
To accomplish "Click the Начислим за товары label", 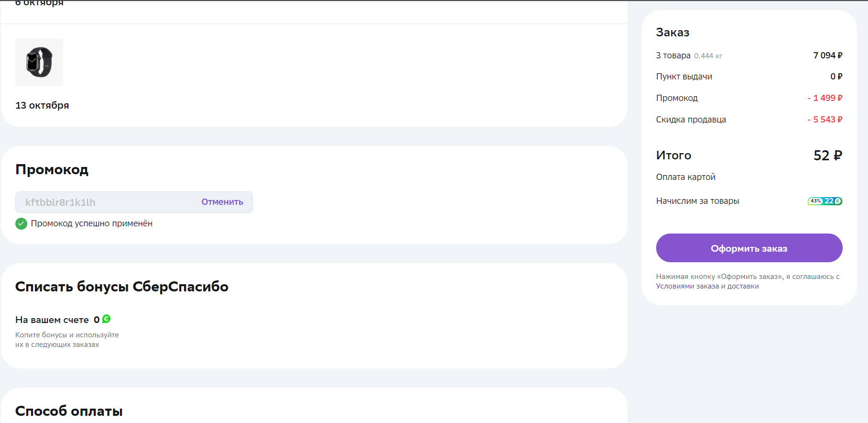I will [698, 201].
